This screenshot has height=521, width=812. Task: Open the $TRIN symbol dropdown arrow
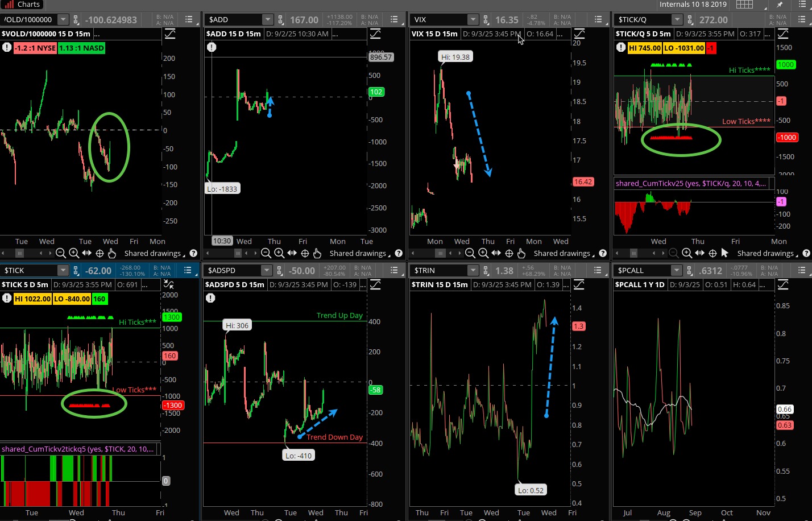tap(473, 270)
